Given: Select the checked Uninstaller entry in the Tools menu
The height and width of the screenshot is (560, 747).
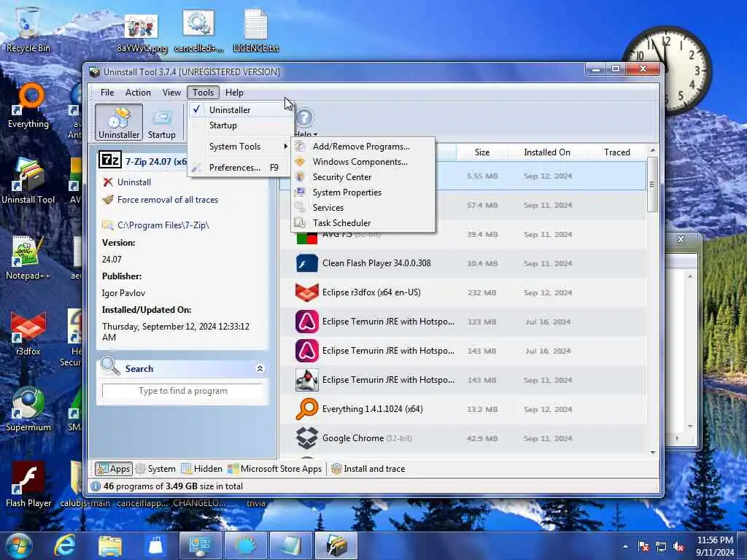Looking at the screenshot, I should 240,109.
